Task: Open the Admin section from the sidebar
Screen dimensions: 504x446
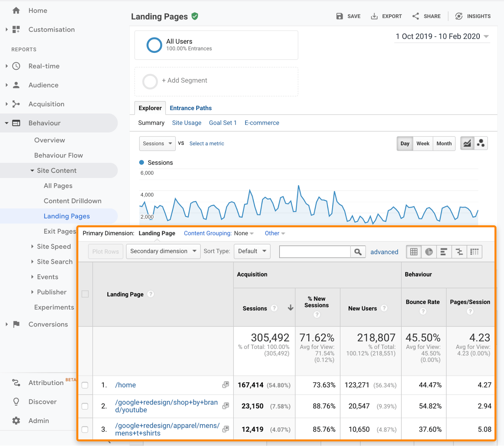Action: pos(38,421)
